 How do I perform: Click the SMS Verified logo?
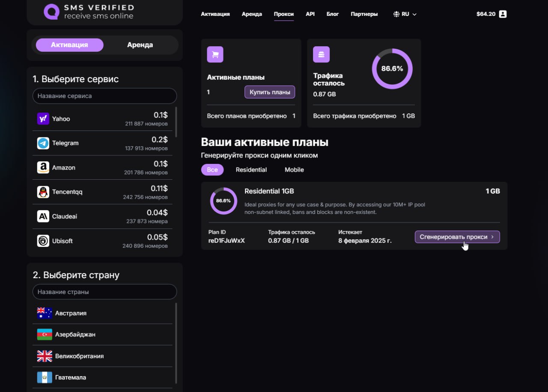(89, 12)
